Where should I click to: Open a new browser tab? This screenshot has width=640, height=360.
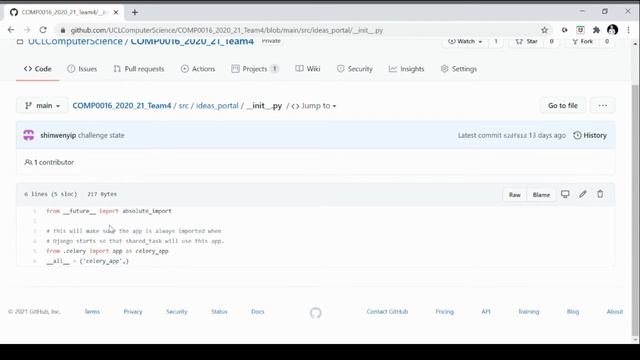(135, 12)
